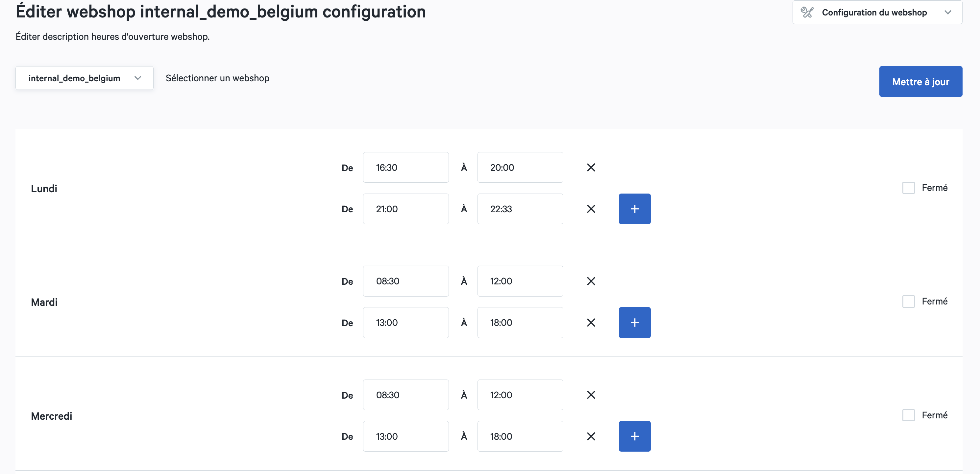
Task: Remove Lundi 16:30–20:00 time slot
Action: click(x=591, y=168)
